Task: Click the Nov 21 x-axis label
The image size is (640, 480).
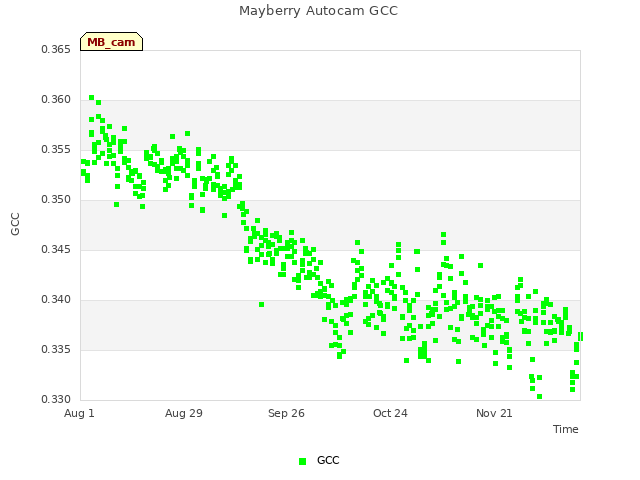Action: coord(494,413)
